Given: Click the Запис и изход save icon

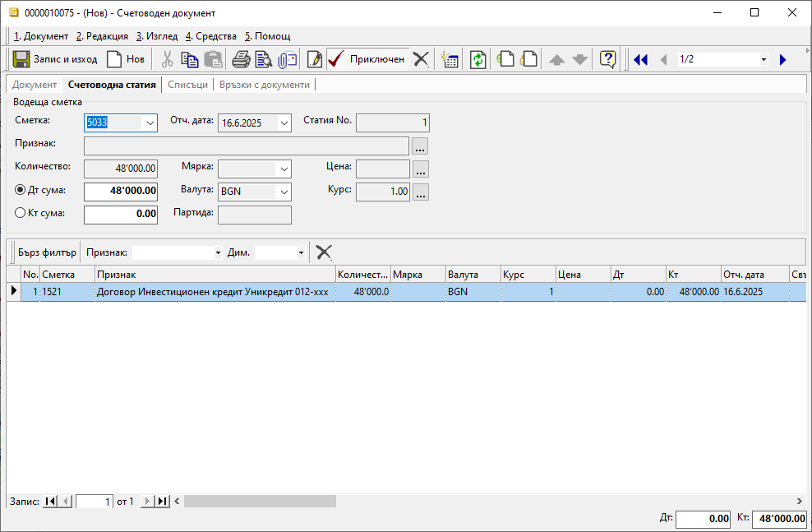Looking at the screenshot, I should click(x=21, y=59).
